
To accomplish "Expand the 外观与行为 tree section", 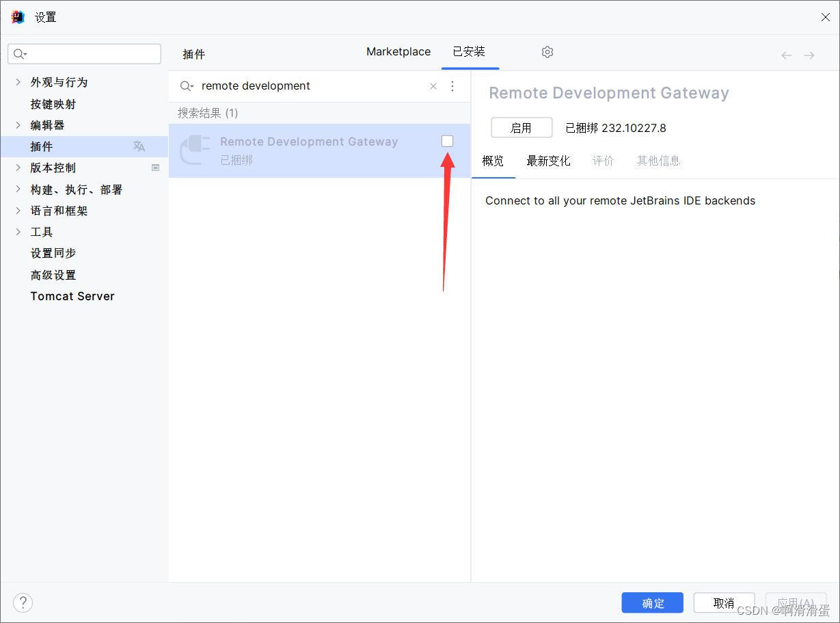I will point(18,81).
